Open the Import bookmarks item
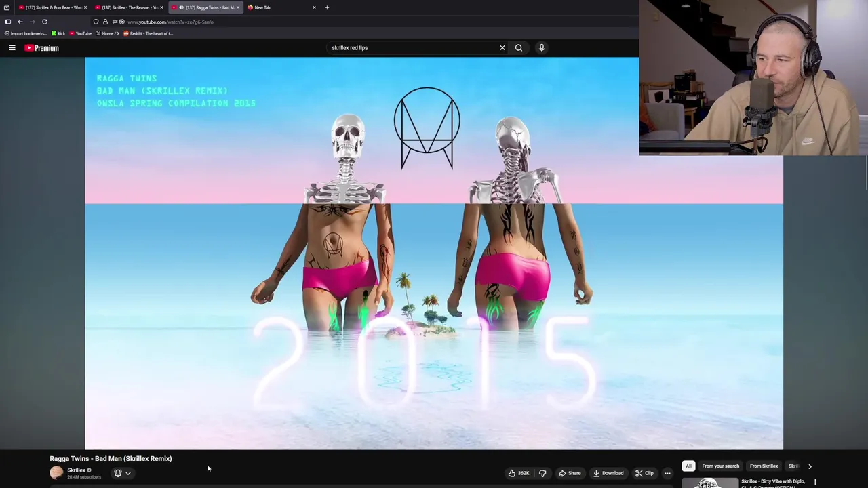Viewport: 868px width, 488px height. (26, 33)
